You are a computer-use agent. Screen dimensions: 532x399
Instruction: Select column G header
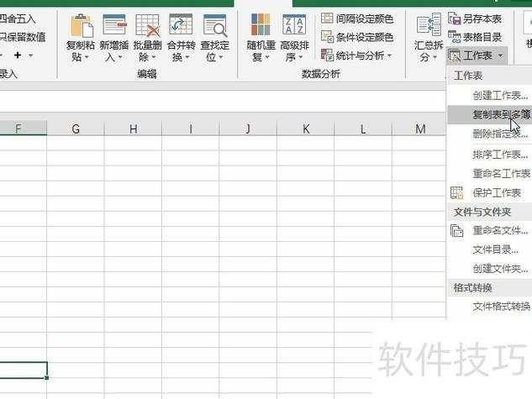pyautogui.click(x=76, y=129)
